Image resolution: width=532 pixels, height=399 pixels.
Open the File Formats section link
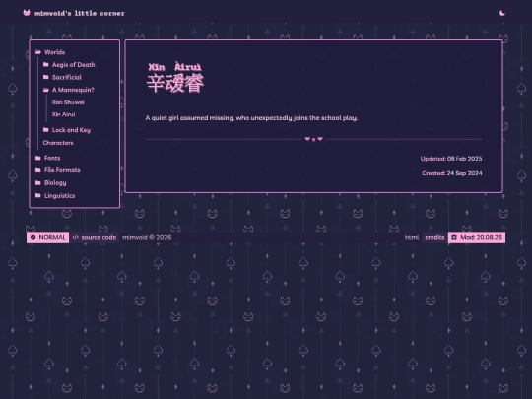[x=62, y=170]
